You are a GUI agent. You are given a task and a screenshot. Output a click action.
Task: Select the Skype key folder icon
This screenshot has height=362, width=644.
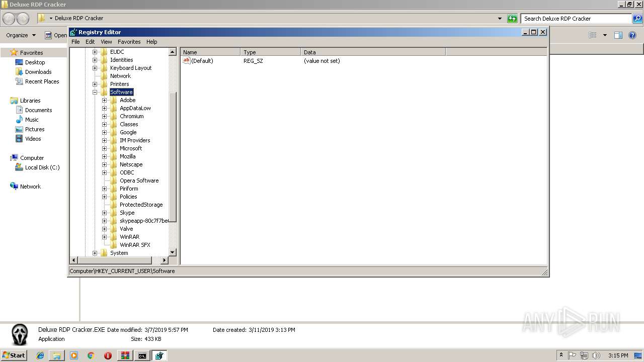click(114, 213)
